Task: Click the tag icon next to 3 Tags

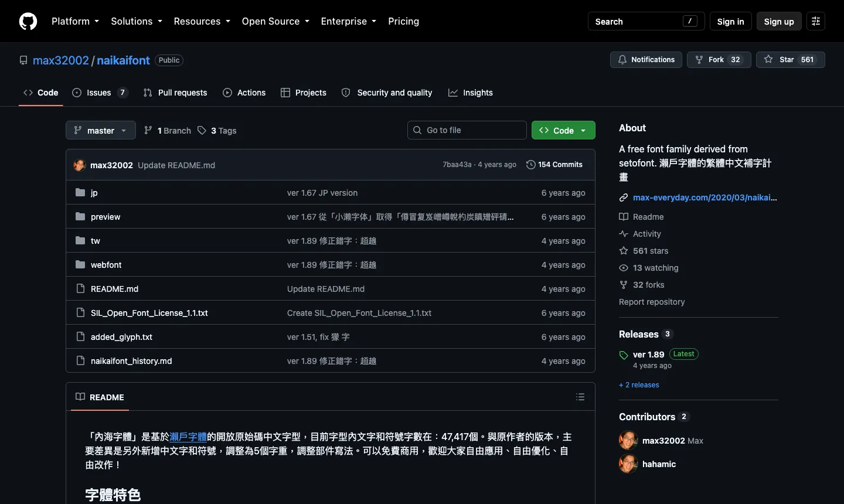Action: click(202, 130)
